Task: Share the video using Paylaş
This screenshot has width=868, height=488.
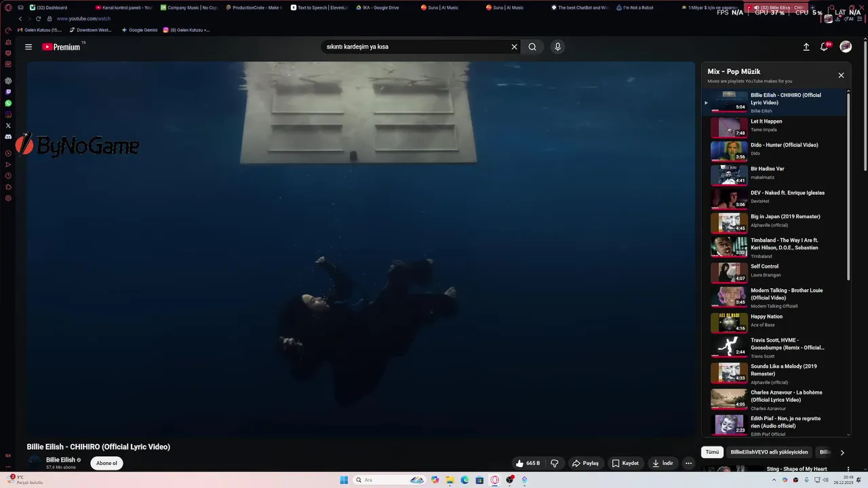Action: [585, 463]
